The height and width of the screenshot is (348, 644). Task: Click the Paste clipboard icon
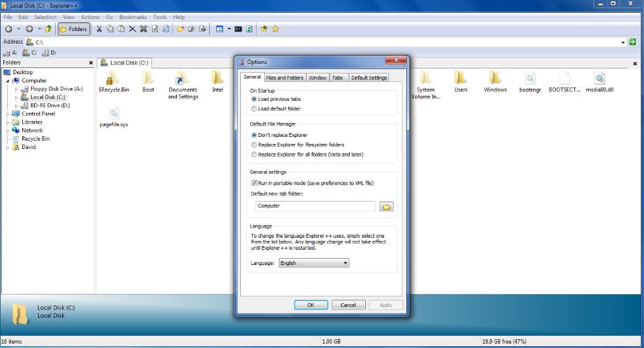pyautogui.click(x=121, y=29)
